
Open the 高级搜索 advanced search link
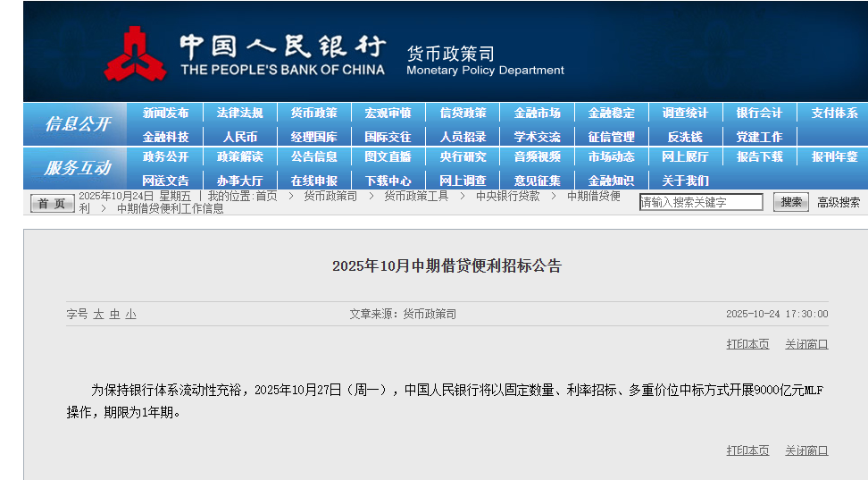pyautogui.click(x=839, y=203)
